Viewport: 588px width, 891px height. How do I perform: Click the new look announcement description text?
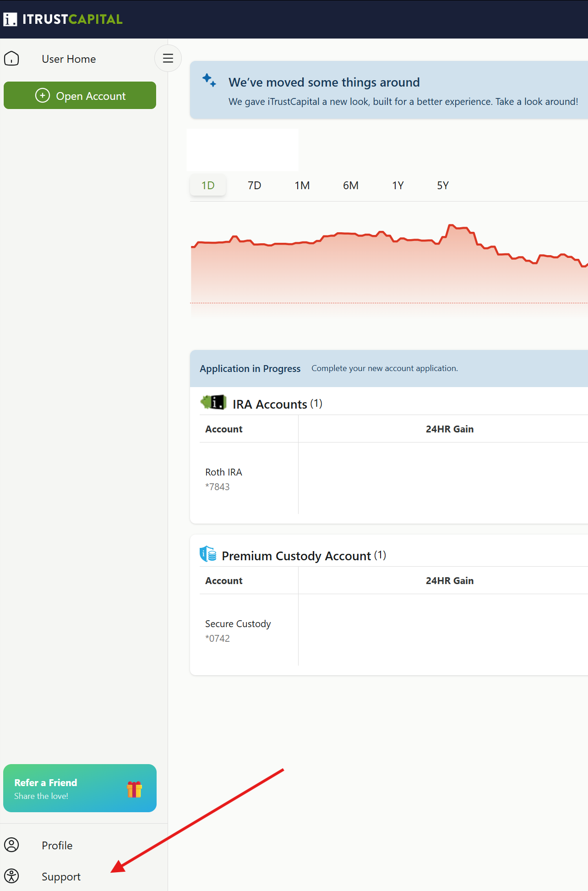point(403,102)
